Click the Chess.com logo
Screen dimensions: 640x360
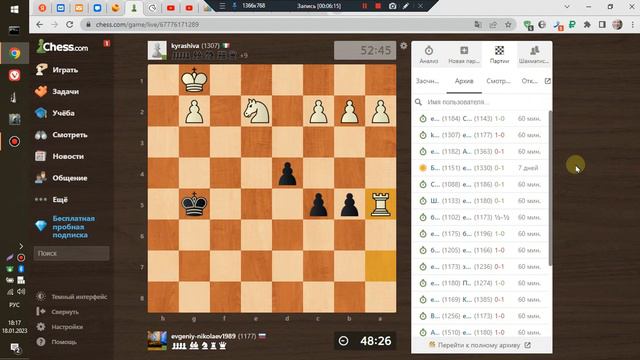click(x=62, y=47)
